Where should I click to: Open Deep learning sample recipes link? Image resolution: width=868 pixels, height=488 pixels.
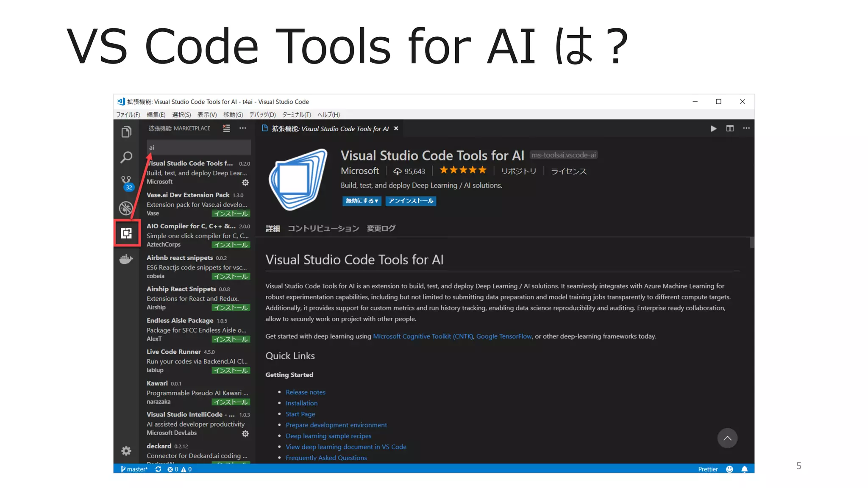click(328, 436)
